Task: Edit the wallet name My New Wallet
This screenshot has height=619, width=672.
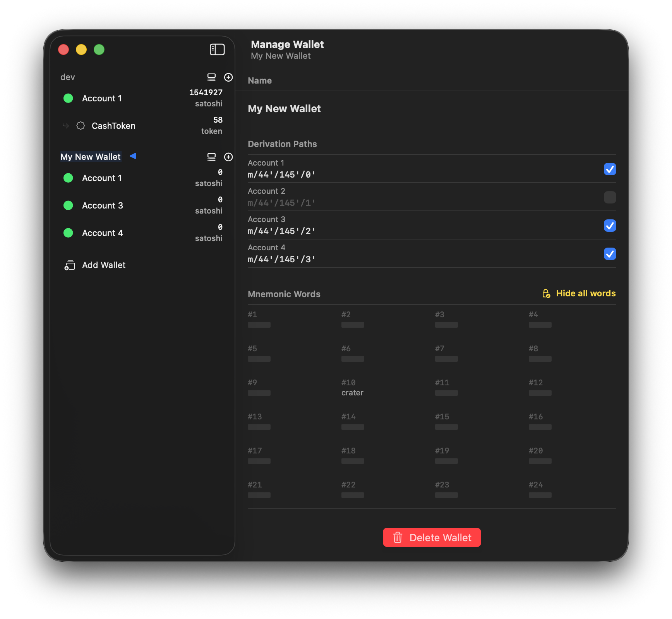Action: [285, 109]
